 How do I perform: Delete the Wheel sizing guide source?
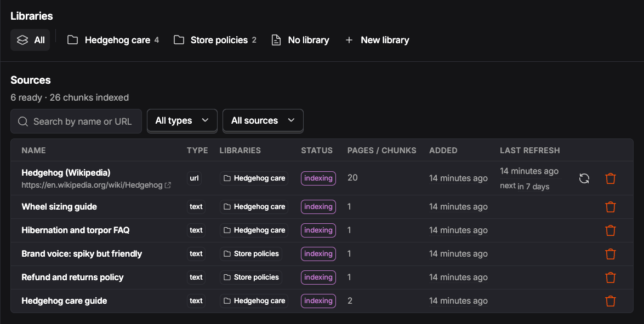coord(611,207)
